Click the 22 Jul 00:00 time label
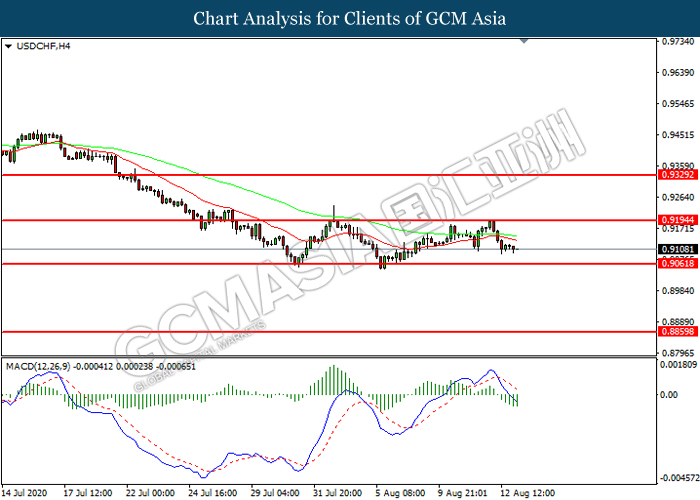 (x=150, y=493)
